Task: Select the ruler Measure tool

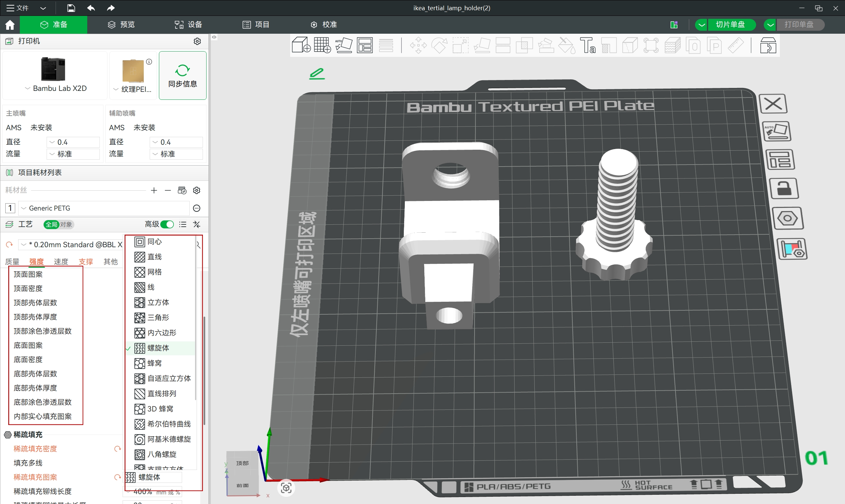Action: coord(736,45)
